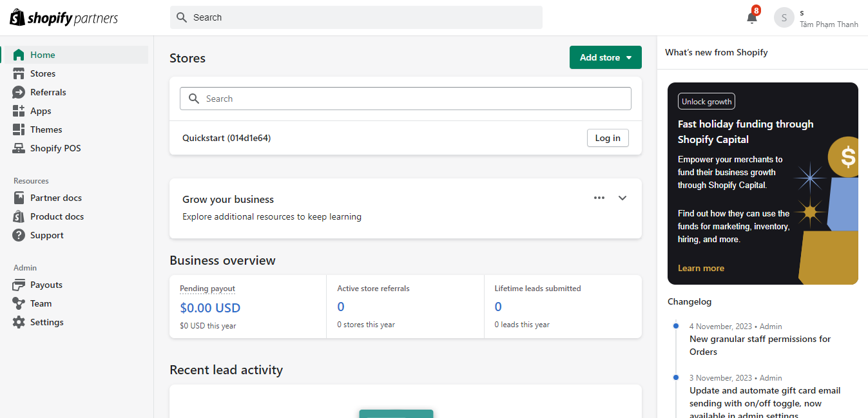Open the Apps section icon
This screenshot has height=418, width=868.
(19, 110)
